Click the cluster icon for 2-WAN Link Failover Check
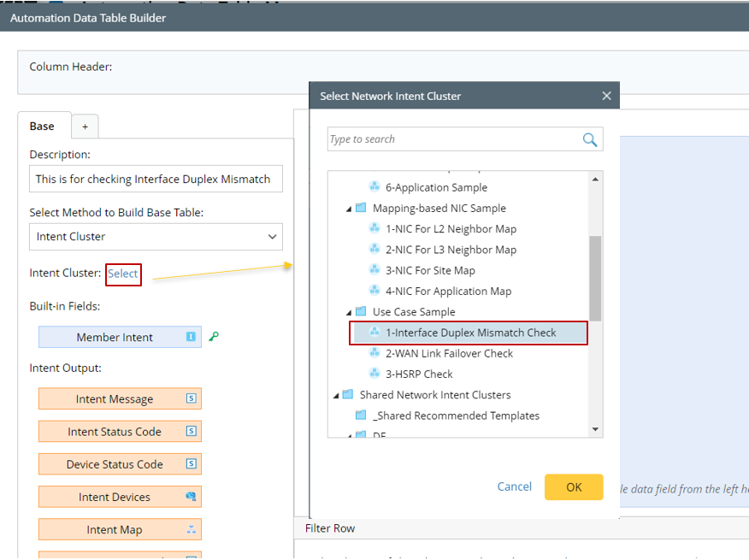 pyautogui.click(x=374, y=353)
